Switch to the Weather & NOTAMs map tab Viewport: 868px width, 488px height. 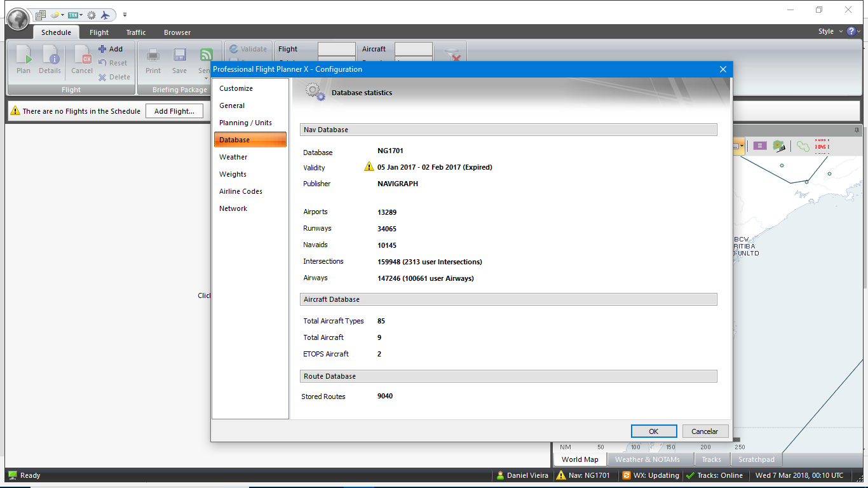(648, 459)
